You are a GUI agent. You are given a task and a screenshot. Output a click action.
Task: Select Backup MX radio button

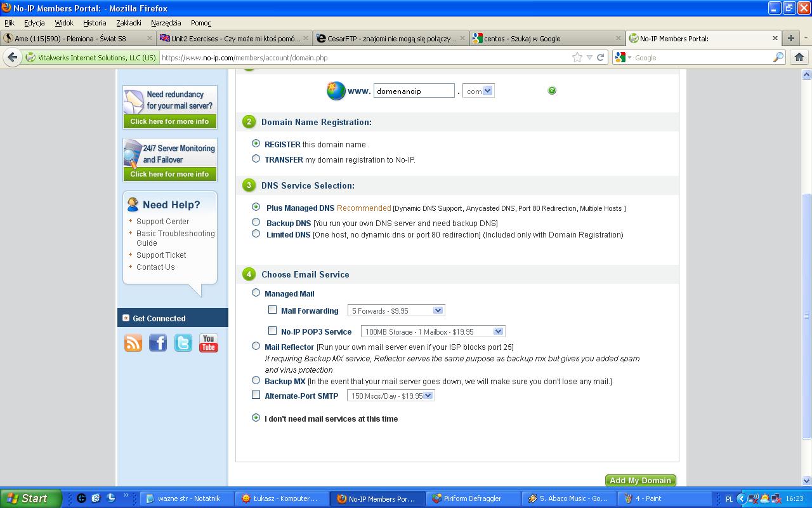coord(256,380)
